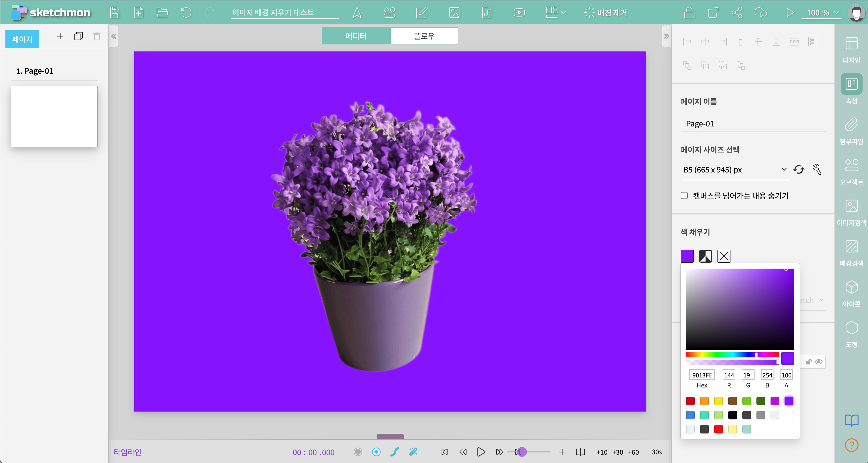
Task: Click the duplicate page icon
Action: coord(79,36)
